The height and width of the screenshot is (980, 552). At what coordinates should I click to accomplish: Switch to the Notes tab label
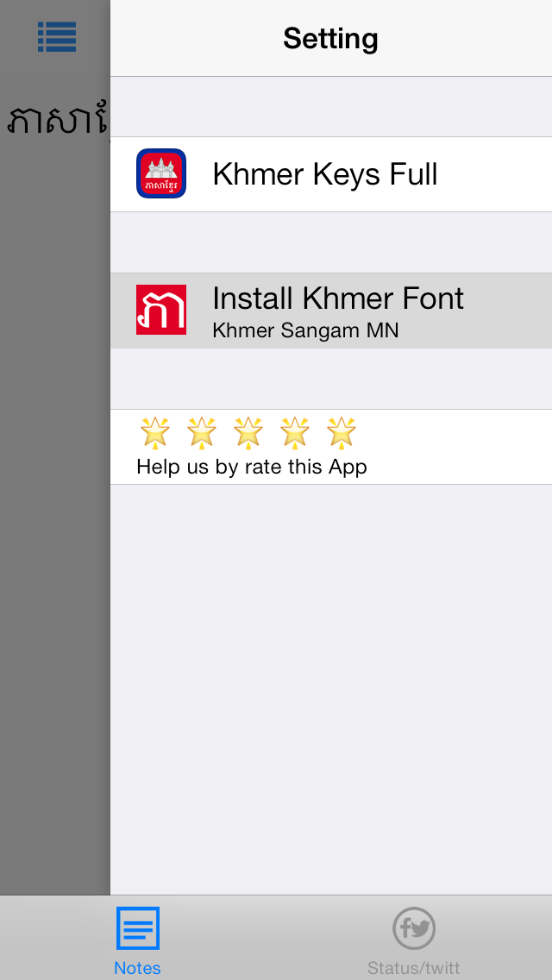click(138, 967)
